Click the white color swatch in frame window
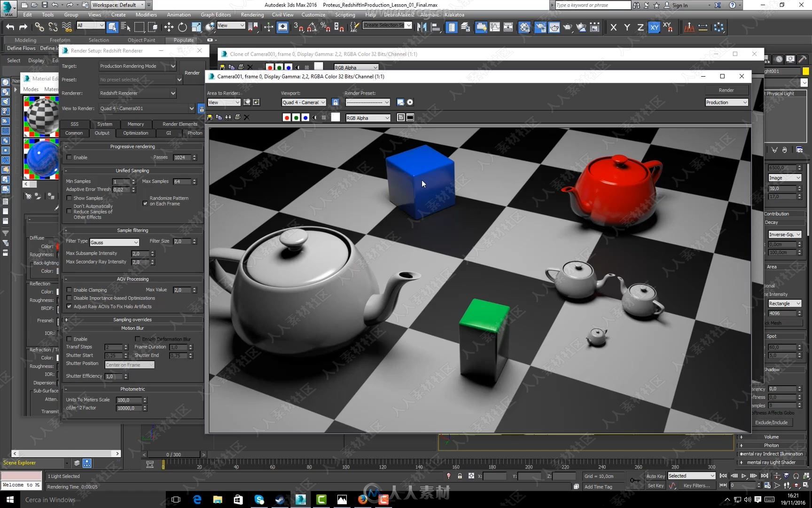 tap(336, 117)
